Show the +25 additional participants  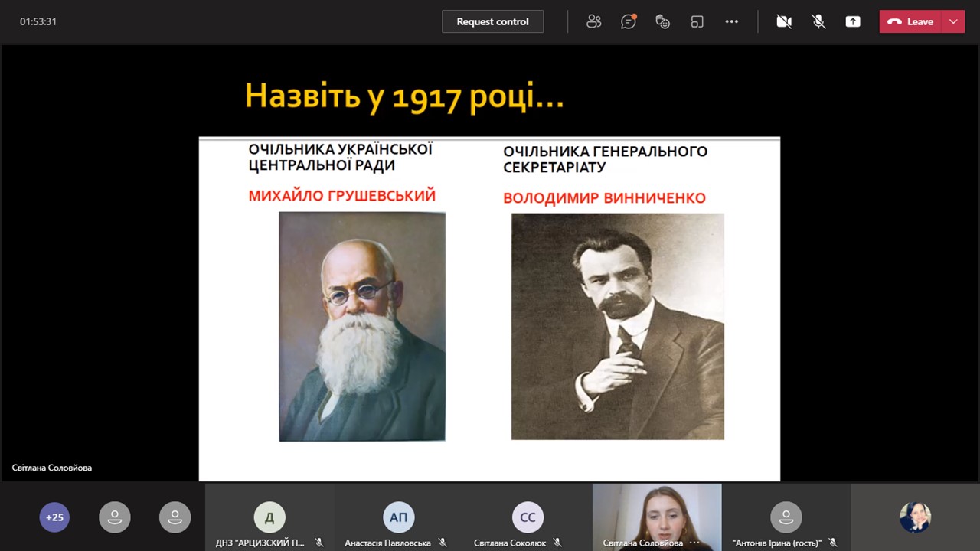(x=54, y=517)
